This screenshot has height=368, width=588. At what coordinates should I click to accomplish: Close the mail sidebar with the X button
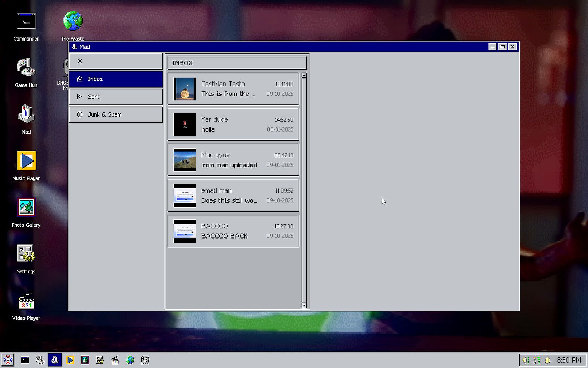coord(80,61)
